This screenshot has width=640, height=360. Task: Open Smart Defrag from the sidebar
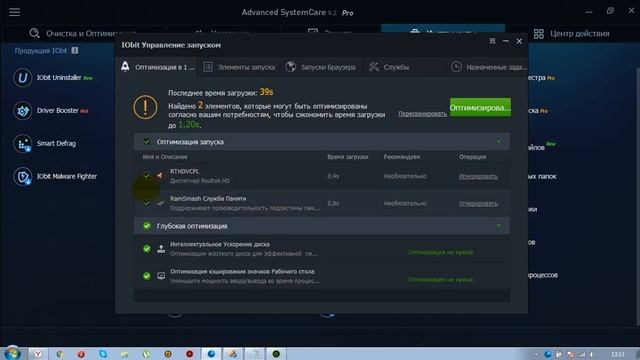pos(45,144)
